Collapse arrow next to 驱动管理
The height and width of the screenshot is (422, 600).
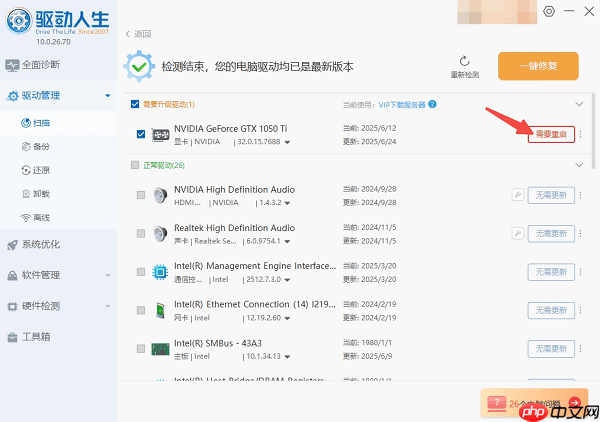(x=108, y=96)
